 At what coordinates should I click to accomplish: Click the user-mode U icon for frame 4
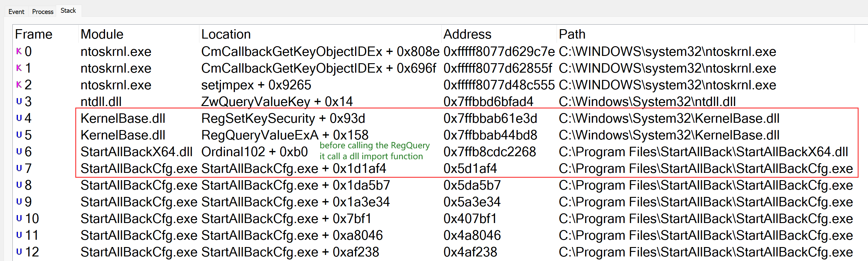19,118
